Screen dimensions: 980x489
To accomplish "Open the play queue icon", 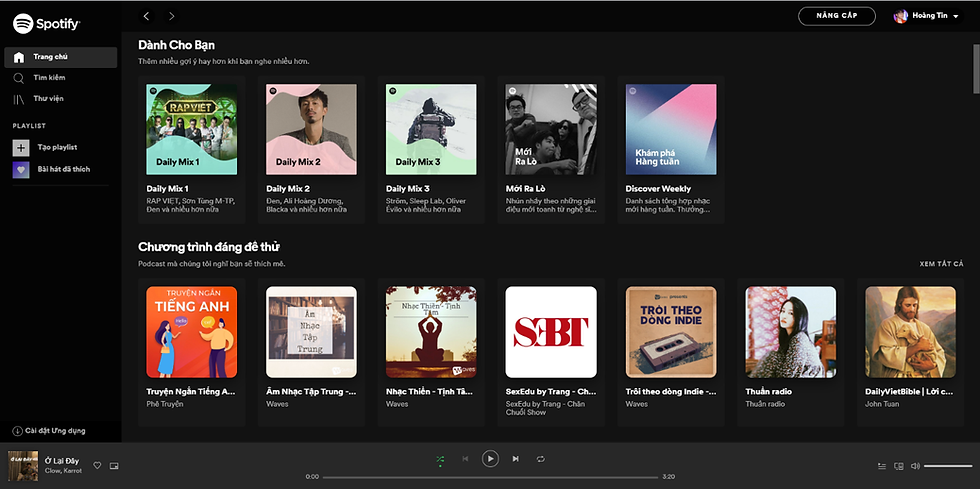I will (x=882, y=466).
